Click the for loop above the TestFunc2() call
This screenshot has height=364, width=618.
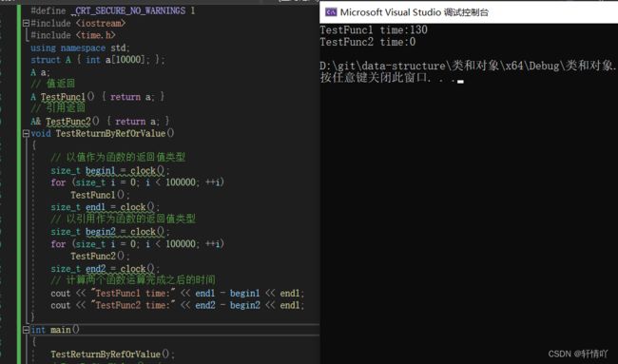137,244
